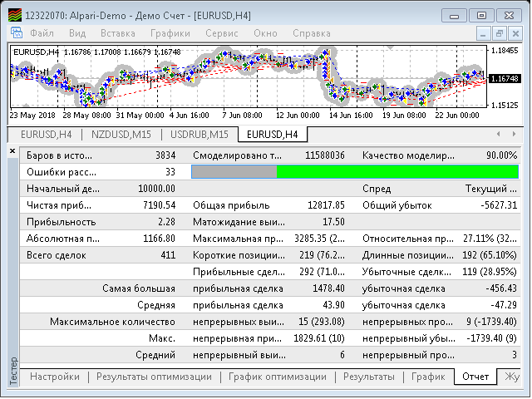Open the Сервис menu

tap(222, 33)
